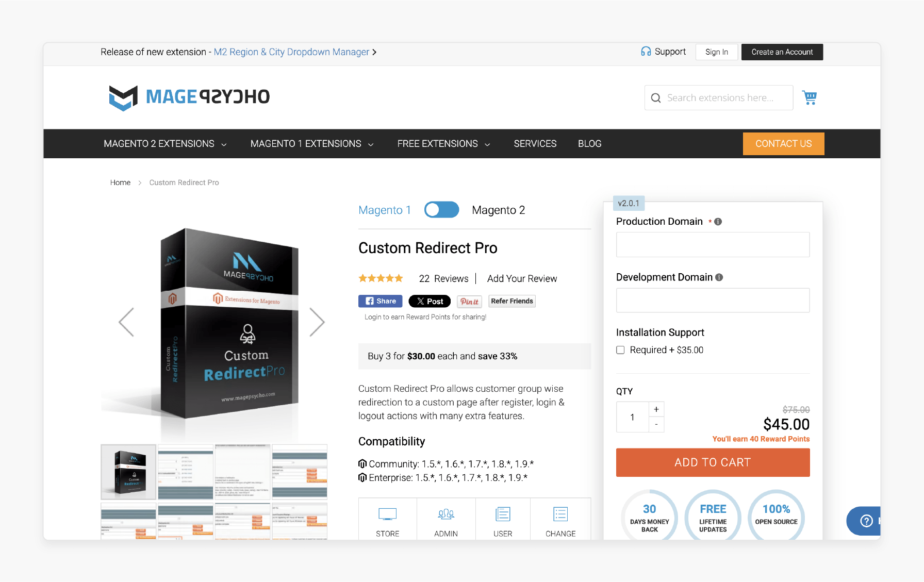
Task: Focus the search extensions field
Action: (719, 98)
